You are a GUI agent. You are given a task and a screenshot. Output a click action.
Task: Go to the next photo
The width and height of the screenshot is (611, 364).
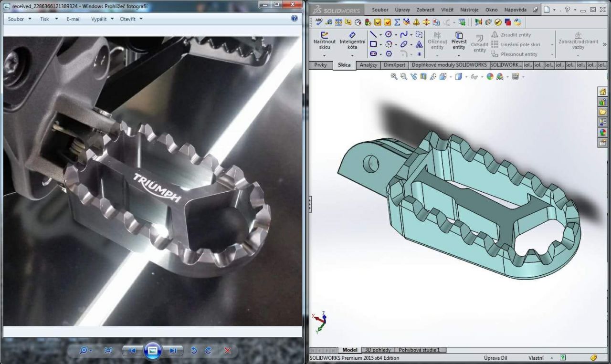(x=173, y=351)
